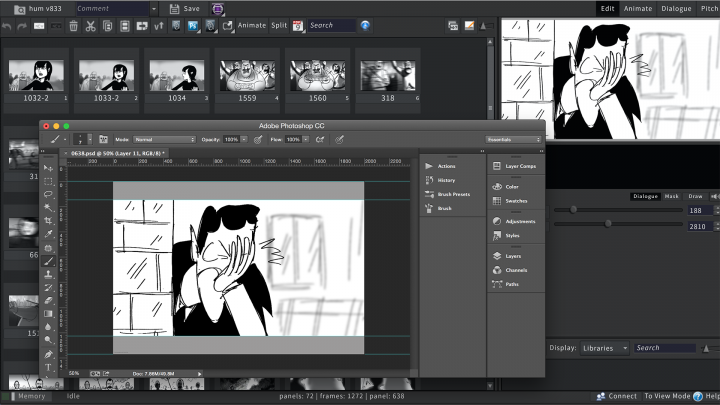Viewport: 720px width, 405px height.
Task: Click the Save button
Action: coord(184,8)
